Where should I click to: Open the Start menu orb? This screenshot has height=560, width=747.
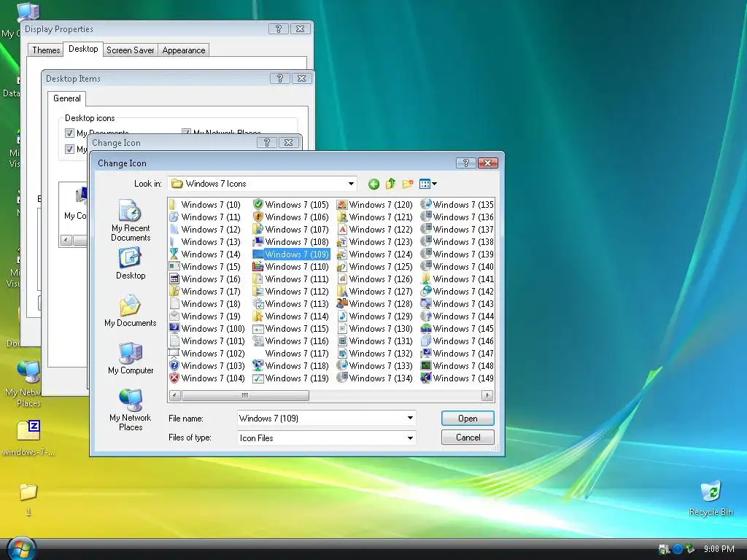coord(21,549)
